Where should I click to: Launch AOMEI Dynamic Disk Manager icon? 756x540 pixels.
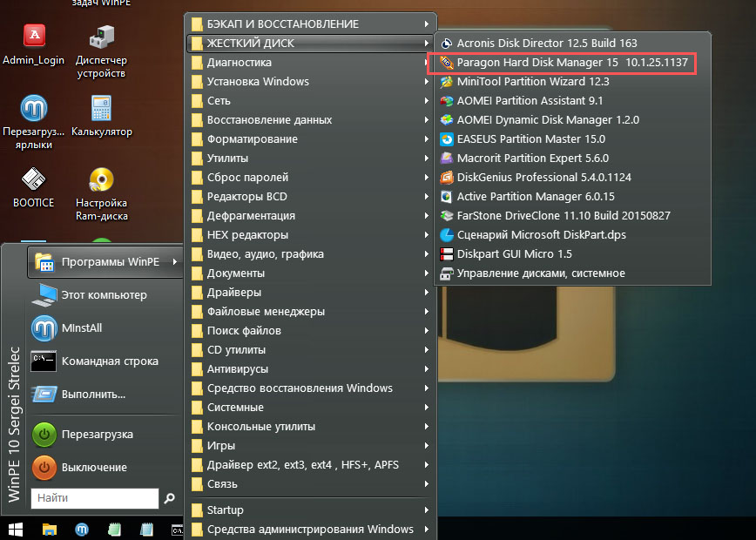click(x=447, y=120)
